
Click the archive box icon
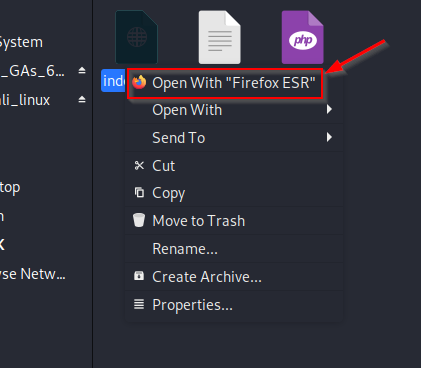(x=139, y=276)
